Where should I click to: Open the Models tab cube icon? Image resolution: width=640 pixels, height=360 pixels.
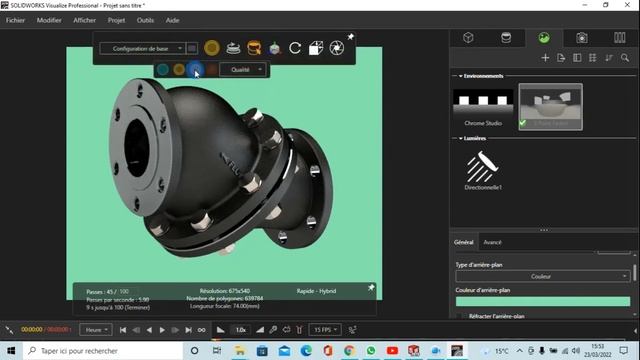468,38
